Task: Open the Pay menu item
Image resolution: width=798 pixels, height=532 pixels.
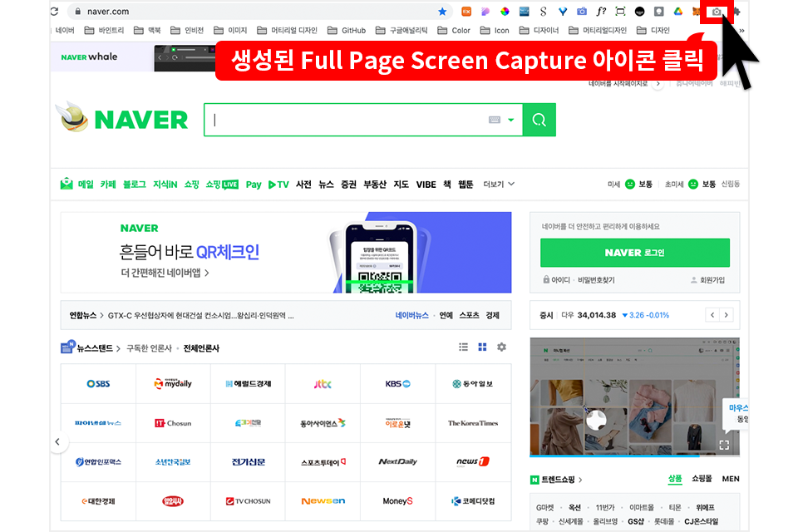Action: (x=254, y=185)
